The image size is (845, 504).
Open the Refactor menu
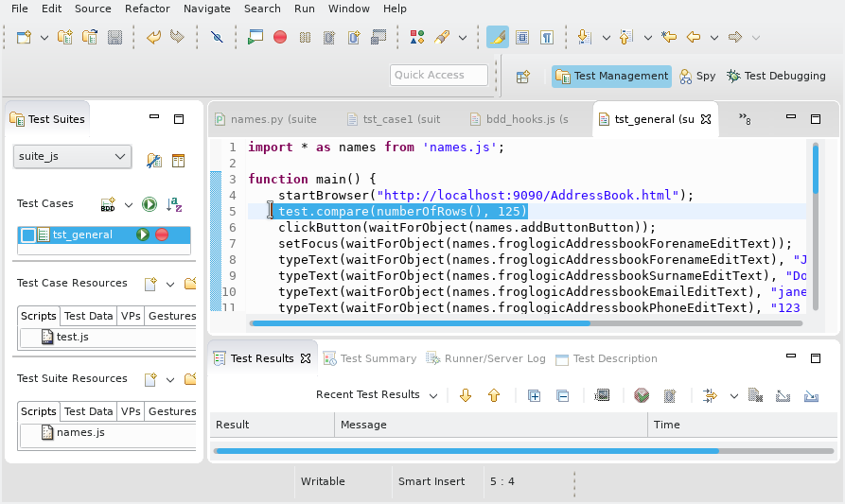(147, 9)
